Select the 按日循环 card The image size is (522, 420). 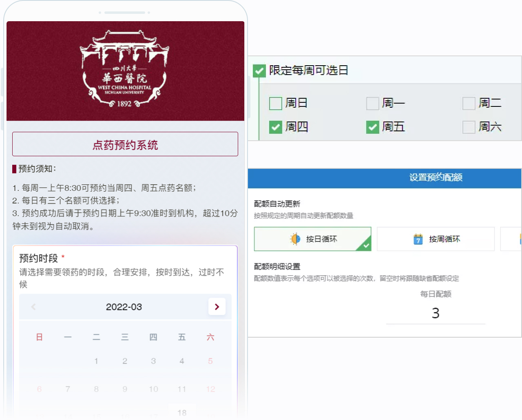tap(312, 239)
